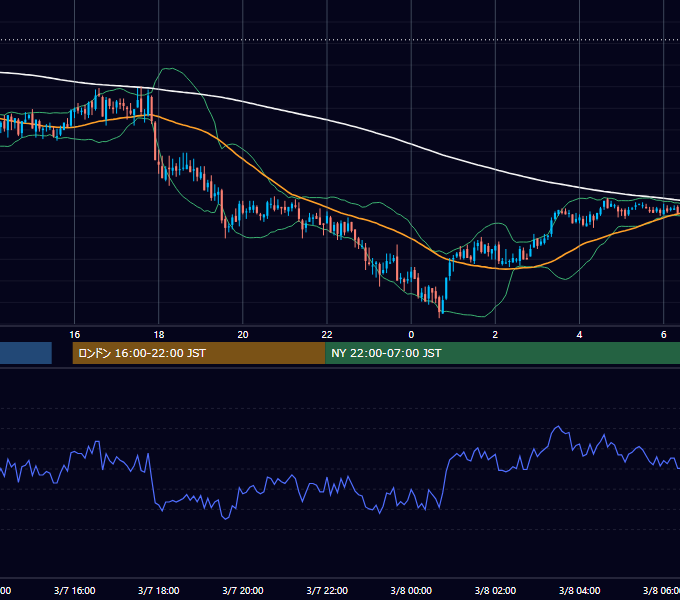This screenshot has height=600, width=680.
Task: Click the '20' hour label on price chart axis
Action: (x=243, y=334)
